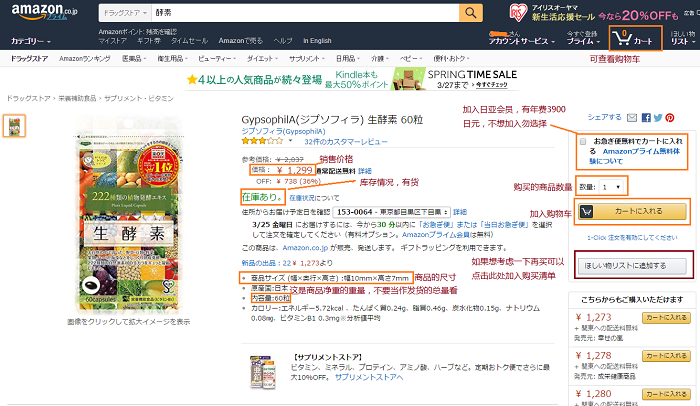The height and width of the screenshot is (406, 700).
Task: Open the ダイエット submenu
Action: pos(262,59)
